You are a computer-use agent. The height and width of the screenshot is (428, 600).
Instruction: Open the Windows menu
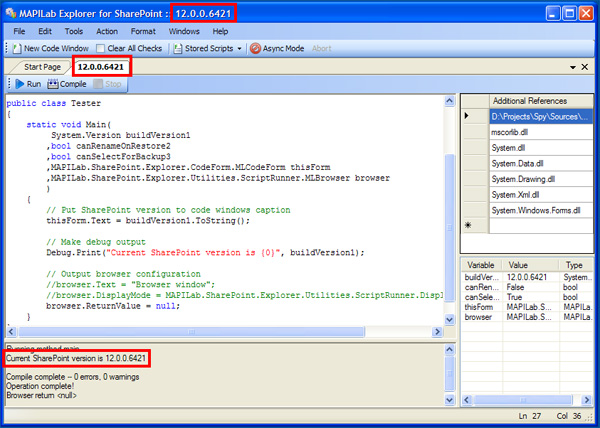184,31
